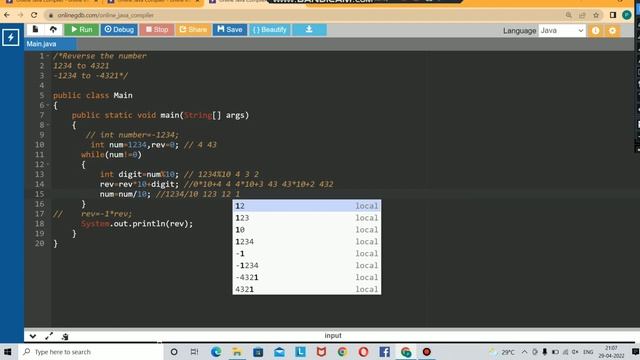Viewport: 640px width, 360px height.
Task: Select autocomplete suggestion 4321
Action: click(307, 289)
